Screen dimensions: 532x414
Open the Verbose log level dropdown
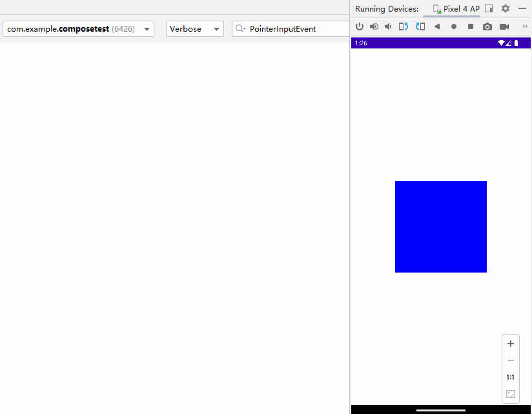click(x=194, y=29)
